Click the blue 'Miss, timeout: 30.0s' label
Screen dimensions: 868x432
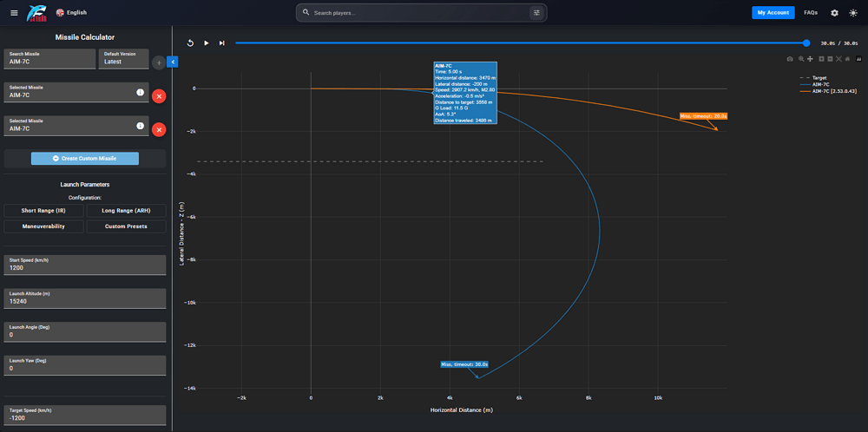click(464, 364)
